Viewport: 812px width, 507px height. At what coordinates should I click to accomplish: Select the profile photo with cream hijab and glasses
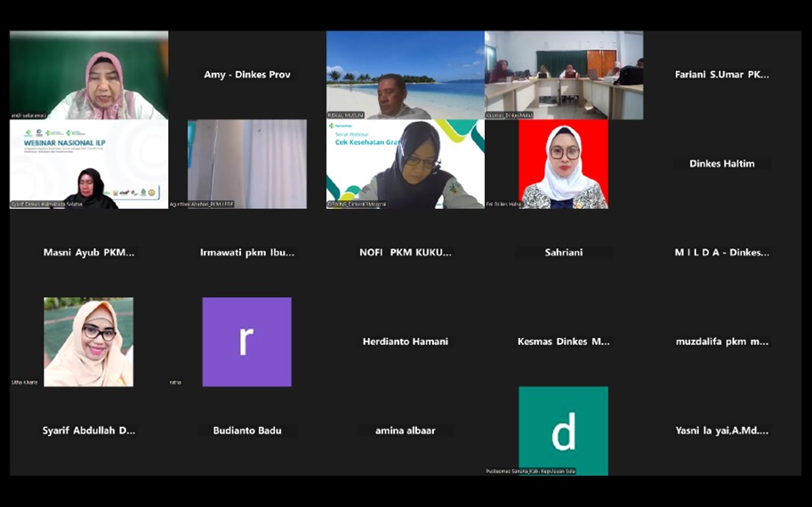tap(88, 342)
